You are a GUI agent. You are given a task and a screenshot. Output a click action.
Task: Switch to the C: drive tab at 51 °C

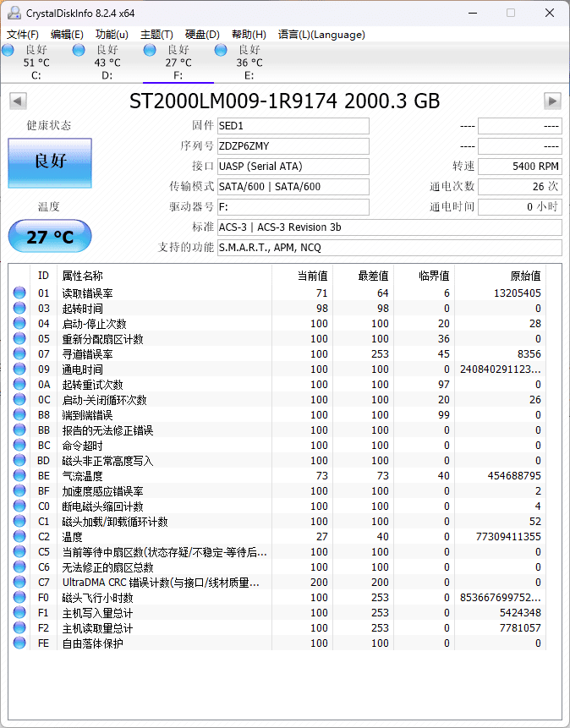36,63
